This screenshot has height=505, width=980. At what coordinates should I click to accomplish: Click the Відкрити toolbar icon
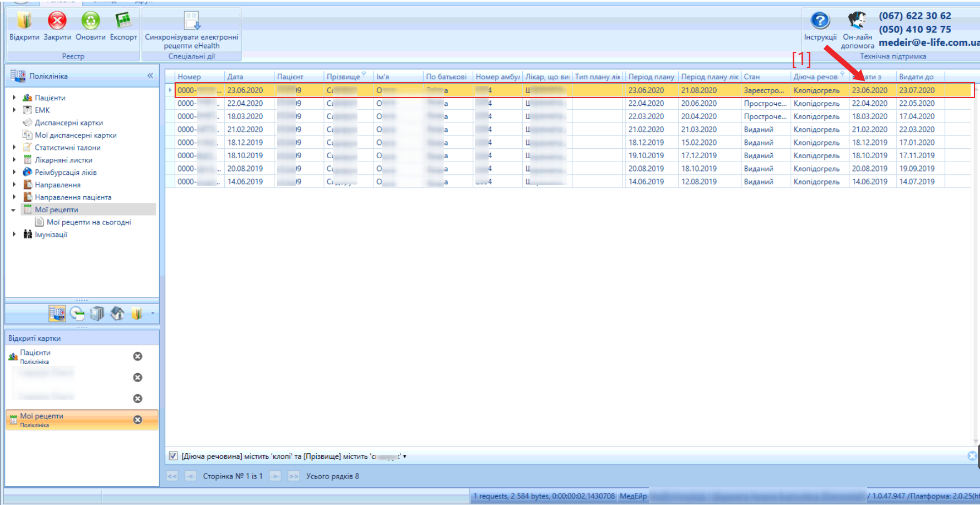tap(24, 21)
